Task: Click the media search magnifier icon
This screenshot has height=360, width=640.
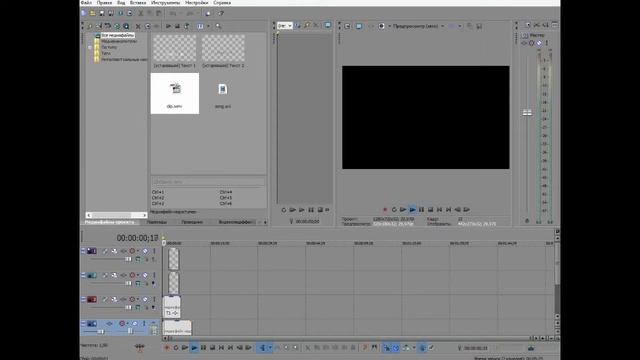Action: pyautogui.click(x=218, y=26)
